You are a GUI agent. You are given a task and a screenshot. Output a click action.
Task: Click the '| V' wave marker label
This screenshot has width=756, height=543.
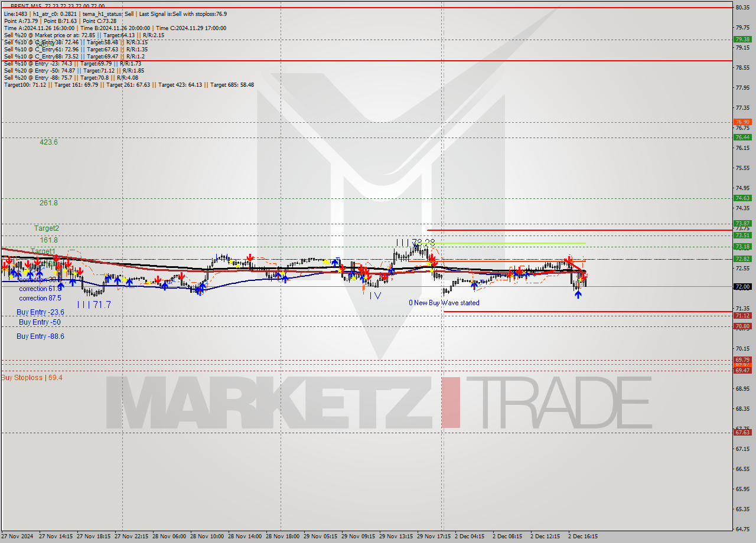(375, 296)
